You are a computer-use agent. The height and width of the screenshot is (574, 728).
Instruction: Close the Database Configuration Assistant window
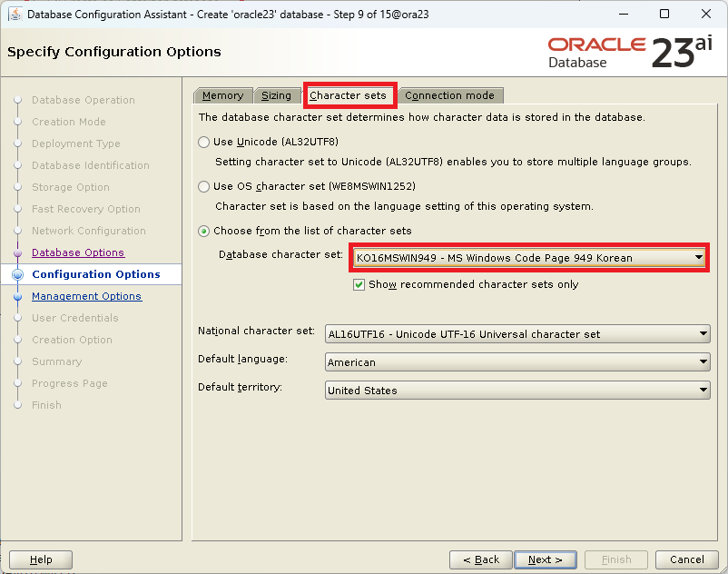(x=705, y=14)
